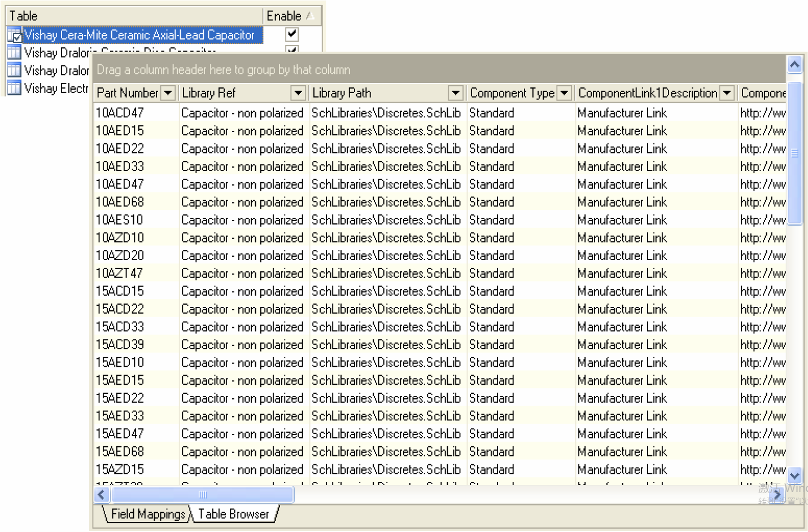Screen dimensions: 808x532
Task: Click Standard cell in 10AED47 row
Action: [521, 184]
